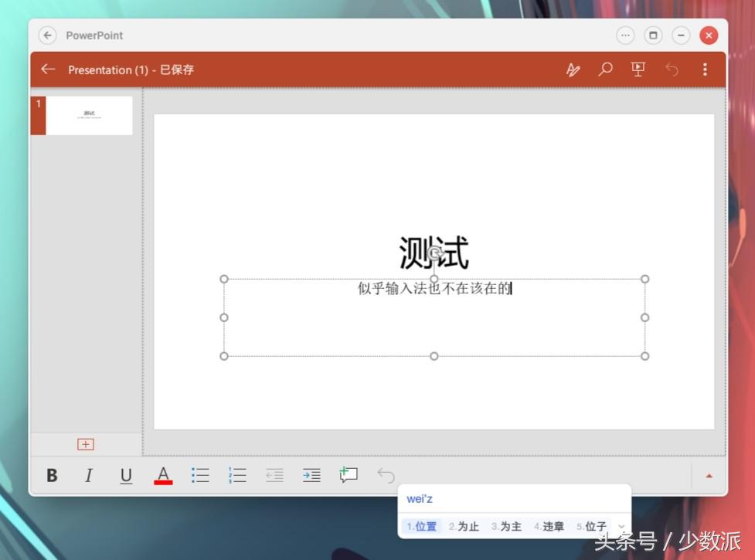Click the red underline of the font color swatch

tap(162, 482)
